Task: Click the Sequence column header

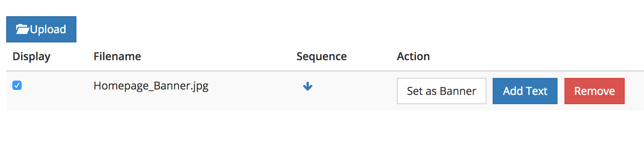Action: [x=322, y=56]
